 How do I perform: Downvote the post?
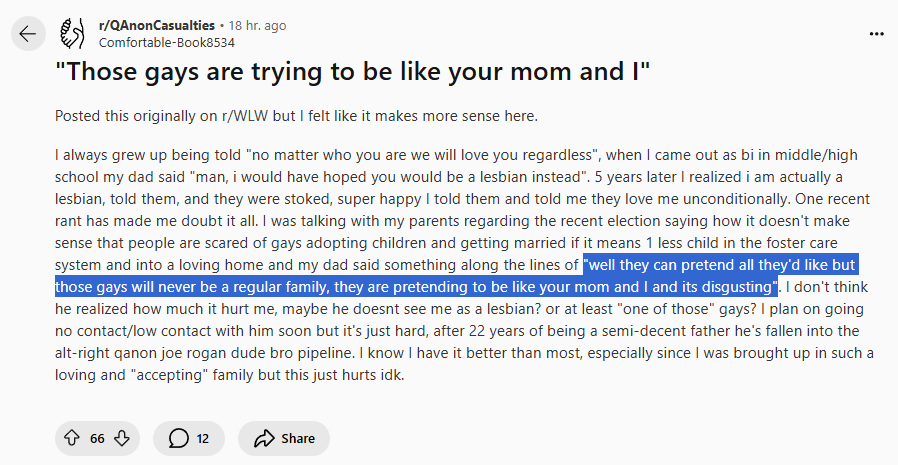[x=121, y=438]
